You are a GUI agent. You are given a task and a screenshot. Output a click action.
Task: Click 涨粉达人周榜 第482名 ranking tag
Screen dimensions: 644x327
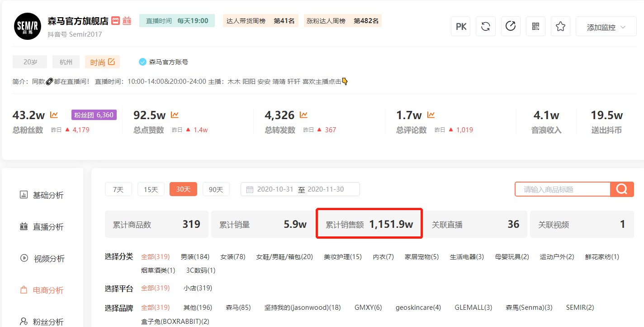(342, 21)
